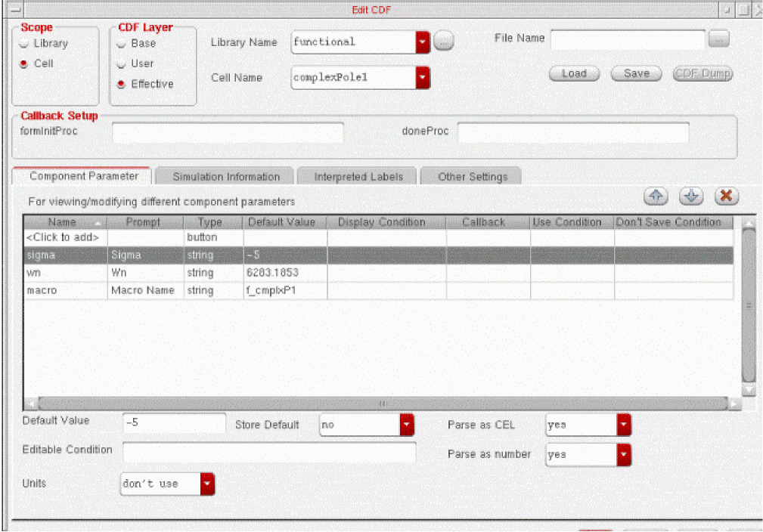
Task: Select the Library scope radio button
Action: click(x=25, y=44)
